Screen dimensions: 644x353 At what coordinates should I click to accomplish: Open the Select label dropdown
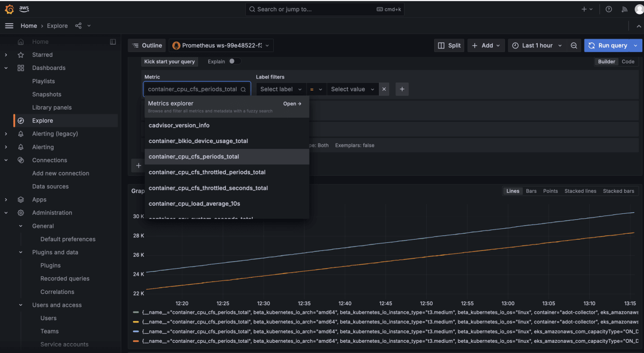(x=280, y=89)
